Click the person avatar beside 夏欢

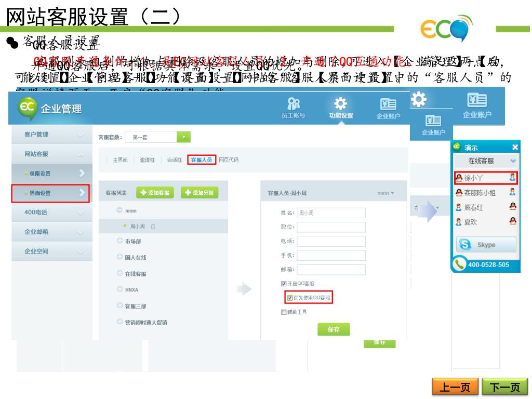[459, 221]
